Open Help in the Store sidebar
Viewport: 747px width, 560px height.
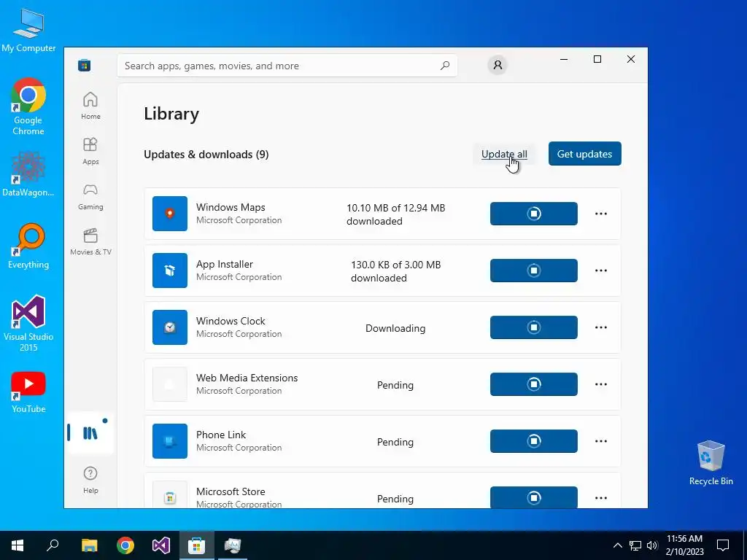[90, 480]
